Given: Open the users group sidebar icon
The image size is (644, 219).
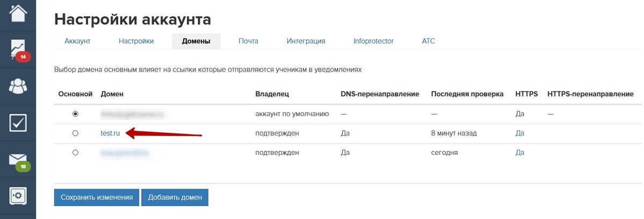Looking at the screenshot, I should 18,86.
